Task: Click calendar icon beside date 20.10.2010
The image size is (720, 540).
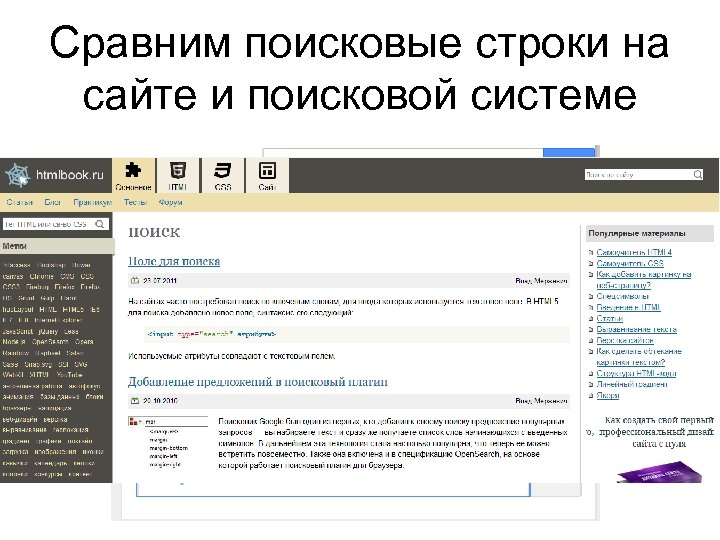Action: pos(135,400)
